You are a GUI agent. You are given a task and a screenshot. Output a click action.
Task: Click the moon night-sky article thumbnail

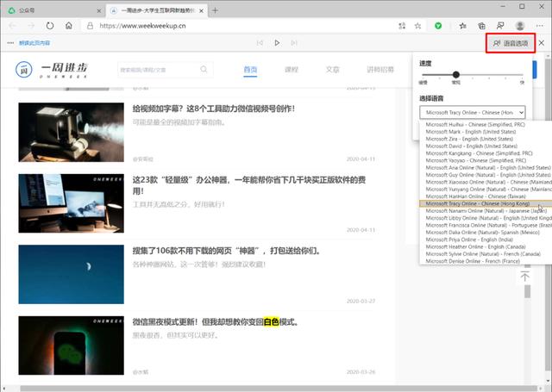(x=71, y=274)
